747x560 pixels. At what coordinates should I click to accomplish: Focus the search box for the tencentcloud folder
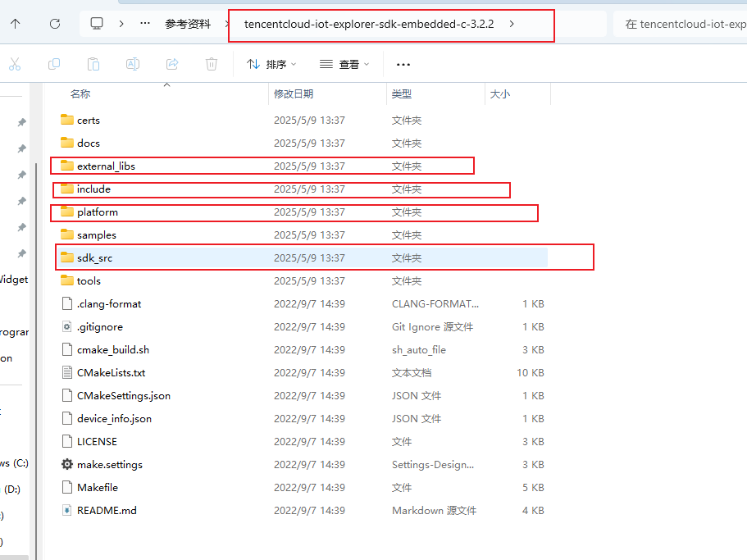(x=680, y=24)
